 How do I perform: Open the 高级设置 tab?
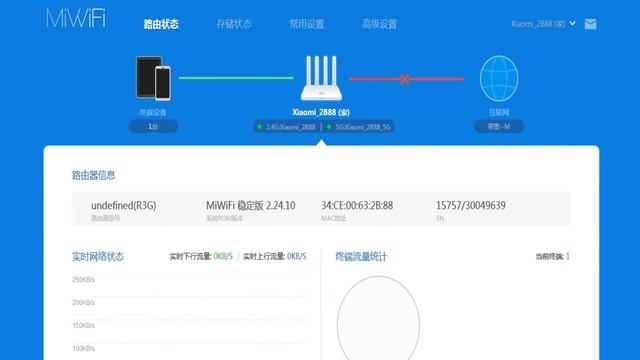coord(380,24)
